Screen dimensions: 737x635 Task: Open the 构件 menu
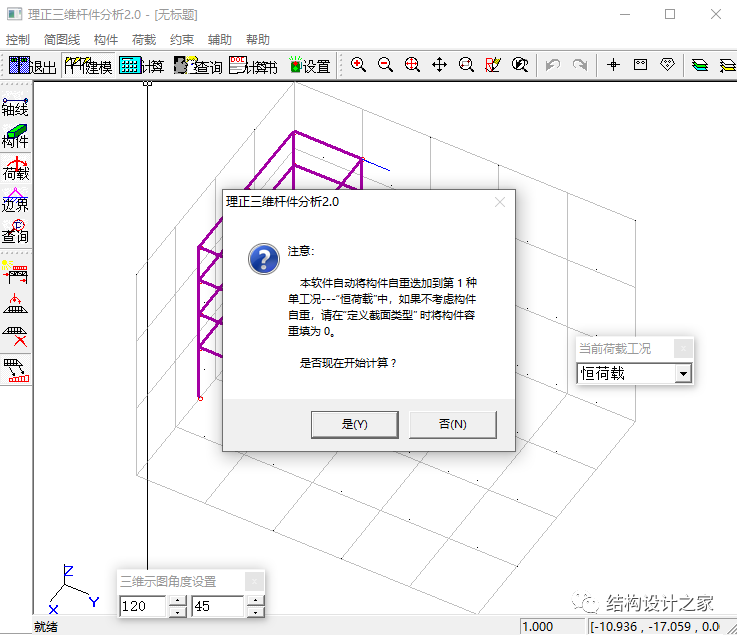pyautogui.click(x=106, y=39)
